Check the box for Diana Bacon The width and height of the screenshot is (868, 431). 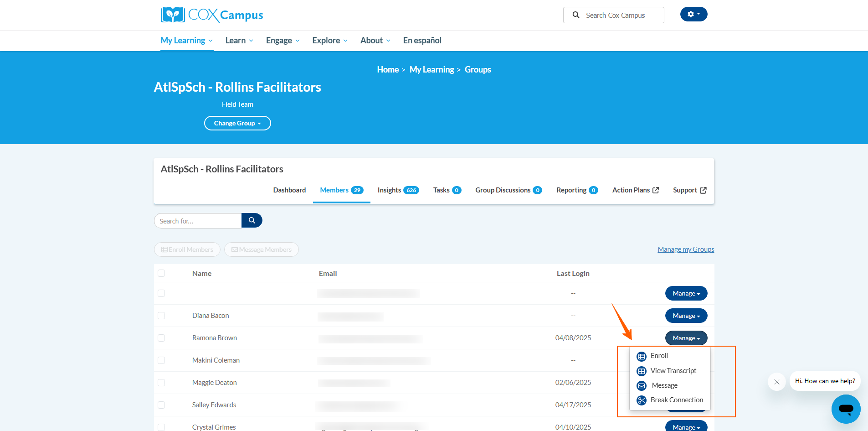[161, 316]
